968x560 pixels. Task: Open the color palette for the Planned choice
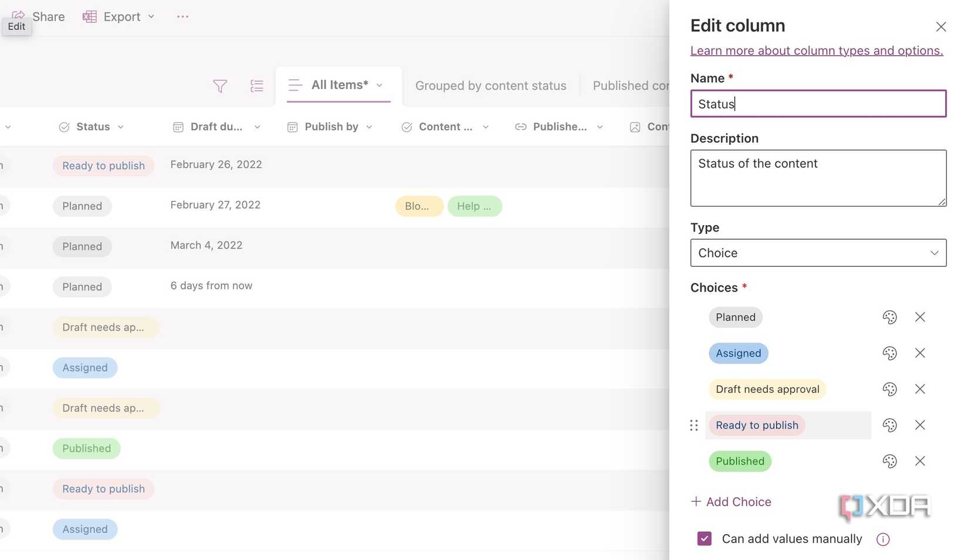pos(889,317)
